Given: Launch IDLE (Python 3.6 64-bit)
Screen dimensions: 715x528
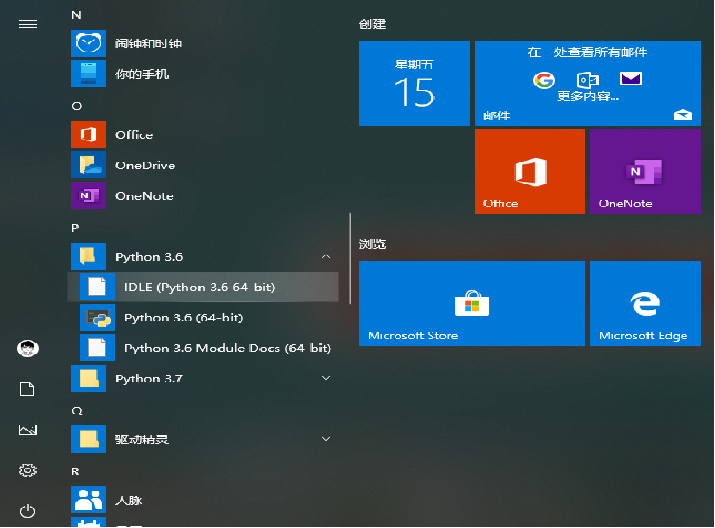Looking at the screenshot, I should click(x=203, y=287).
